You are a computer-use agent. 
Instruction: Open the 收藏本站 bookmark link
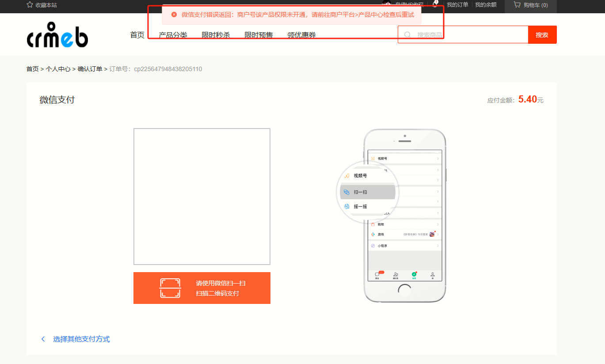[46, 5]
